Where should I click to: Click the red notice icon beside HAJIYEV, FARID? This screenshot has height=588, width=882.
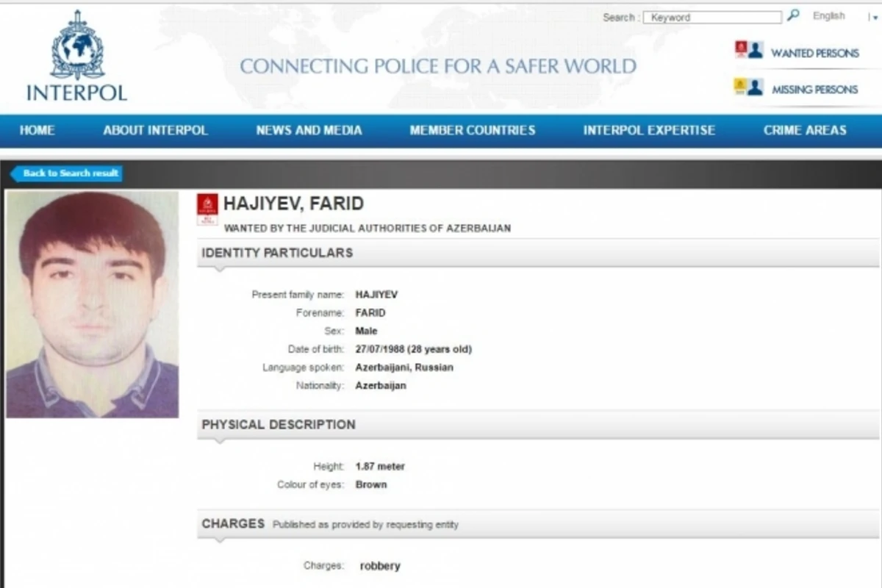coord(207,209)
